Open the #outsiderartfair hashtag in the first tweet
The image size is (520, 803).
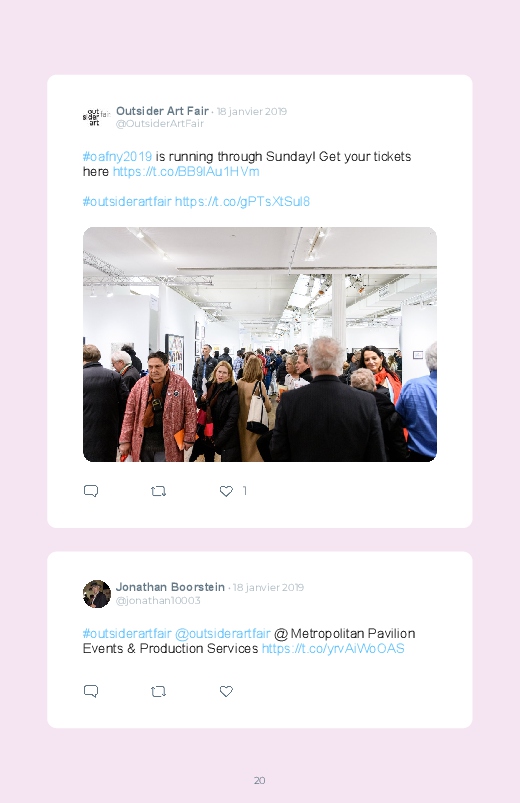tap(127, 202)
